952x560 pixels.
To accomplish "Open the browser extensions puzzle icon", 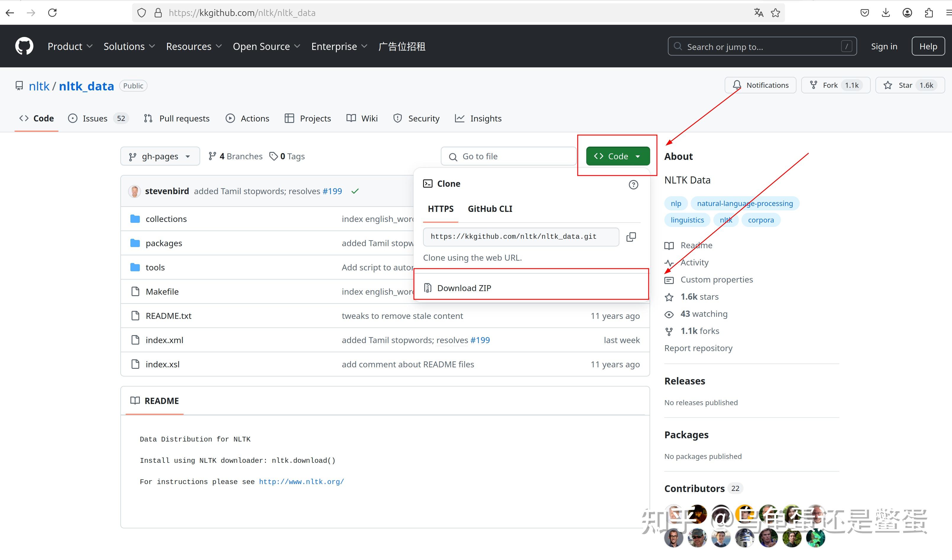I will [929, 13].
